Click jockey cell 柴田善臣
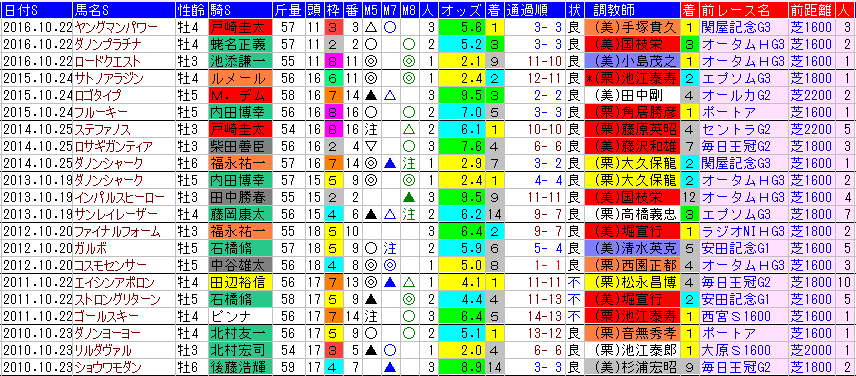Image resolution: width=856 pixels, height=376 pixels. click(x=239, y=146)
